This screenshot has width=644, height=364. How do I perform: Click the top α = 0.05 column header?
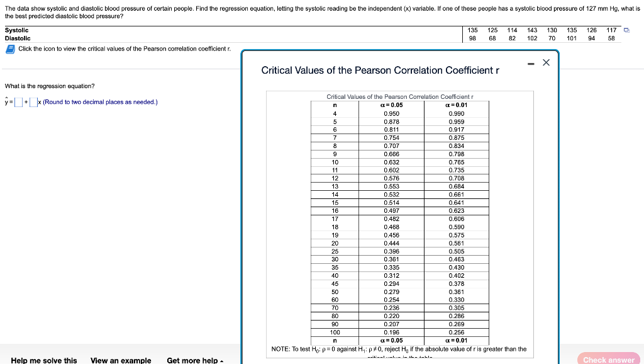pyautogui.click(x=391, y=105)
